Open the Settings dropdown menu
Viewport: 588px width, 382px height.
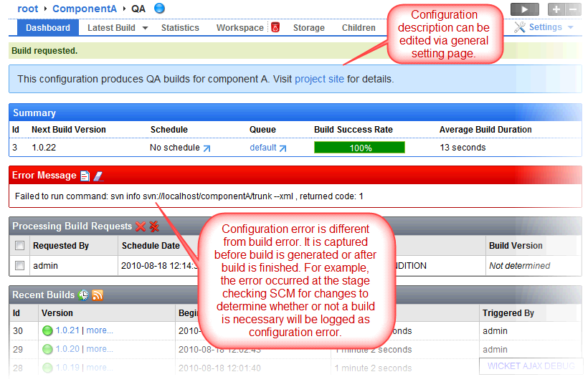coord(545,27)
